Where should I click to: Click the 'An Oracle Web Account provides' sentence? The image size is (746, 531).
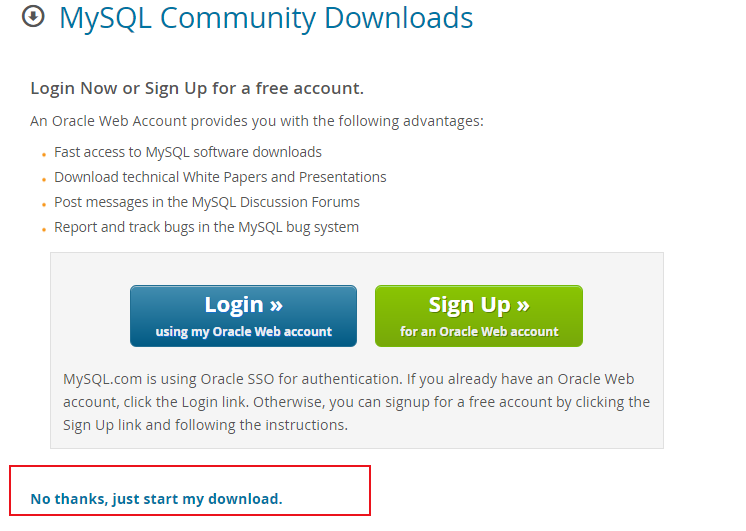[257, 122]
